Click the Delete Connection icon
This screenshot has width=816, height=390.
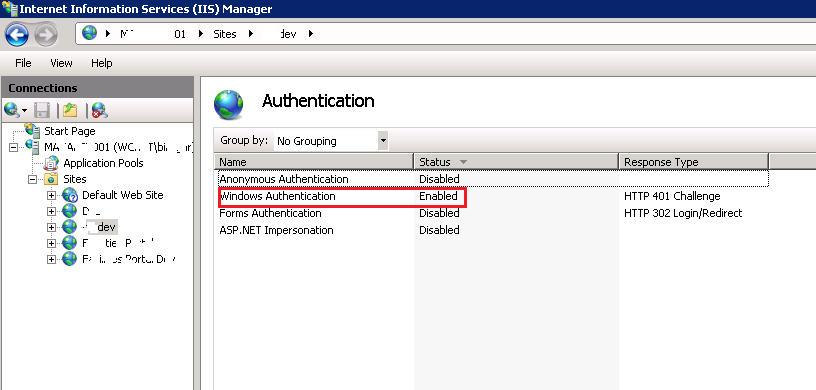point(99,110)
